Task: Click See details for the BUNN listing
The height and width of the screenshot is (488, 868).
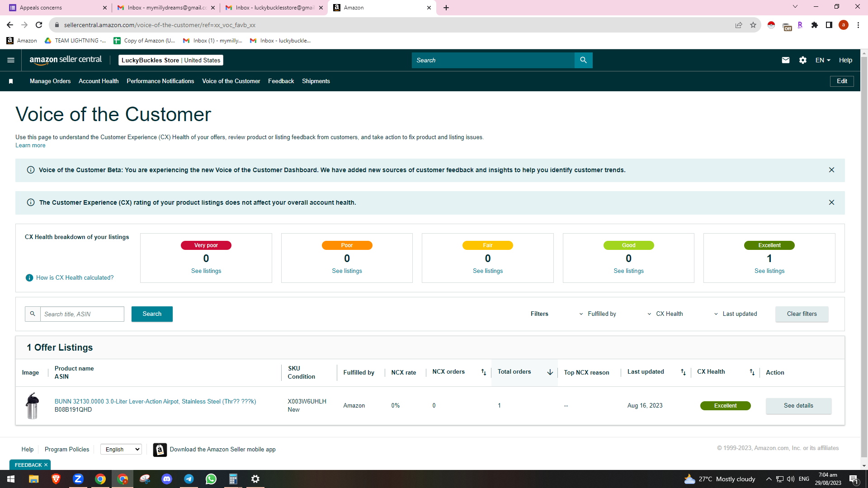Action: [x=798, y=406]
